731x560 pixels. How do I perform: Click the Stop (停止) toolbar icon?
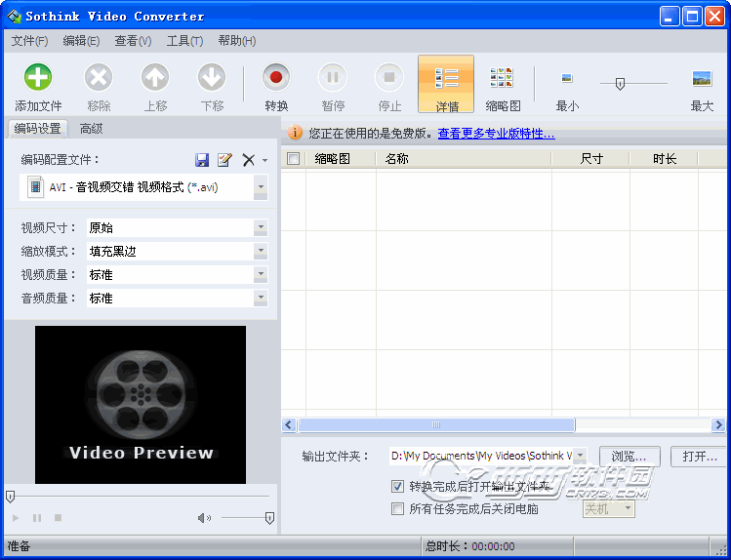coord(389,77)
